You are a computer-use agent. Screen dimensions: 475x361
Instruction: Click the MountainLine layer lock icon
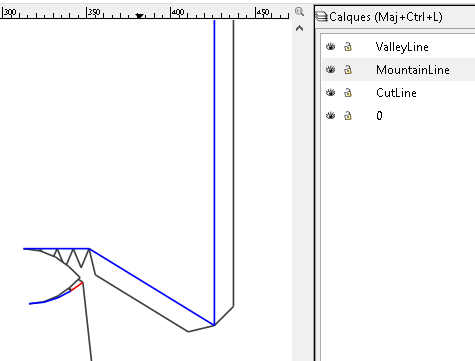coord(348,70)
